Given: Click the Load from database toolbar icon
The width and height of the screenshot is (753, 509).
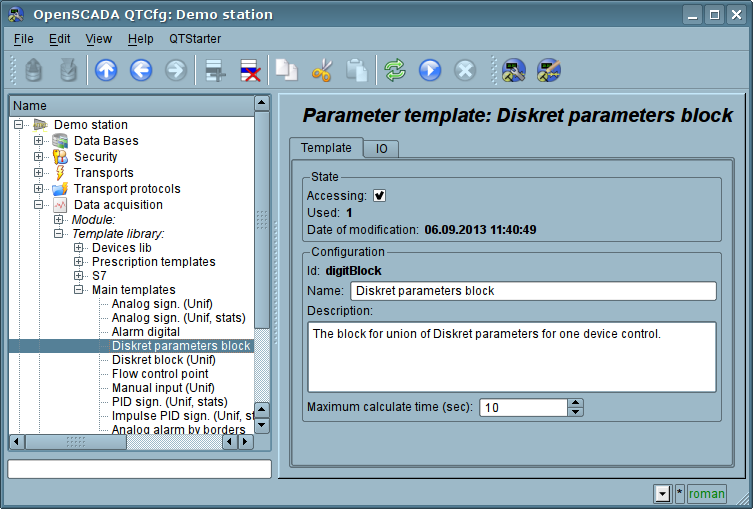Looking at the screenshot, I should [x=33, y=71].
